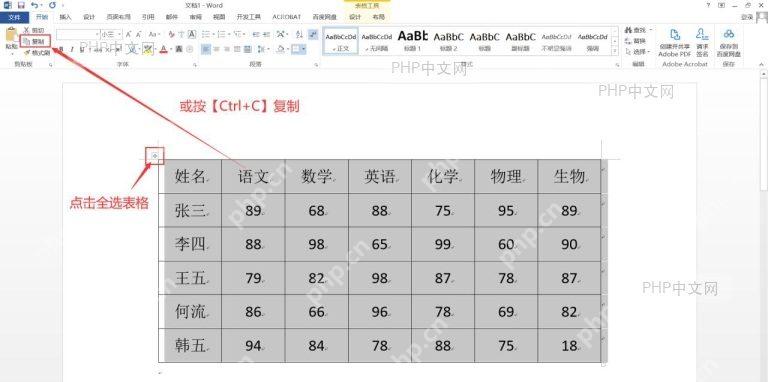Click the Justify alignment icon
Viewport: 768px width, 382px height.
tap(237, 49)
